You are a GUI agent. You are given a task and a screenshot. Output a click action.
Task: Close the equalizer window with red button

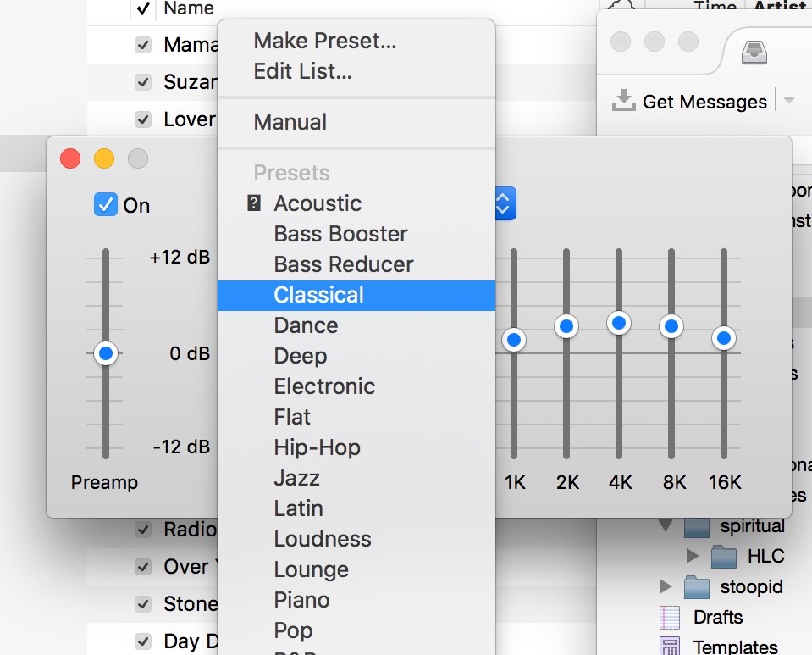tap(70, 158)
